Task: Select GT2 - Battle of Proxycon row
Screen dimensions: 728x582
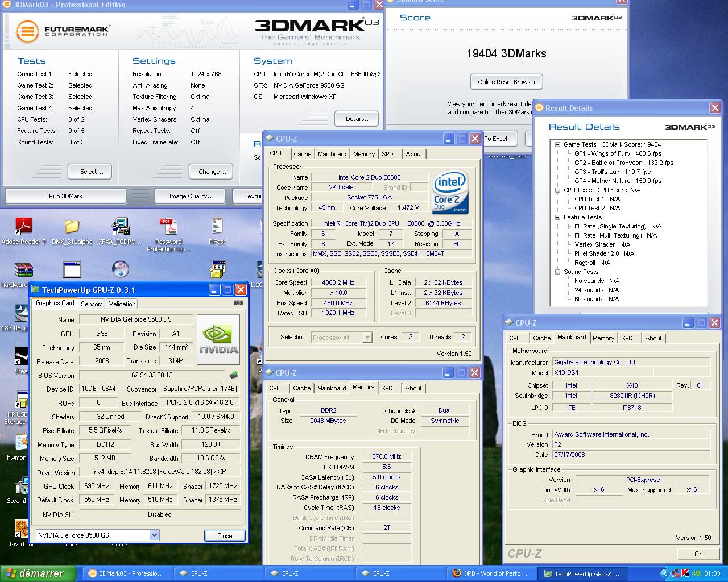Action: click(x=624, y=163)
